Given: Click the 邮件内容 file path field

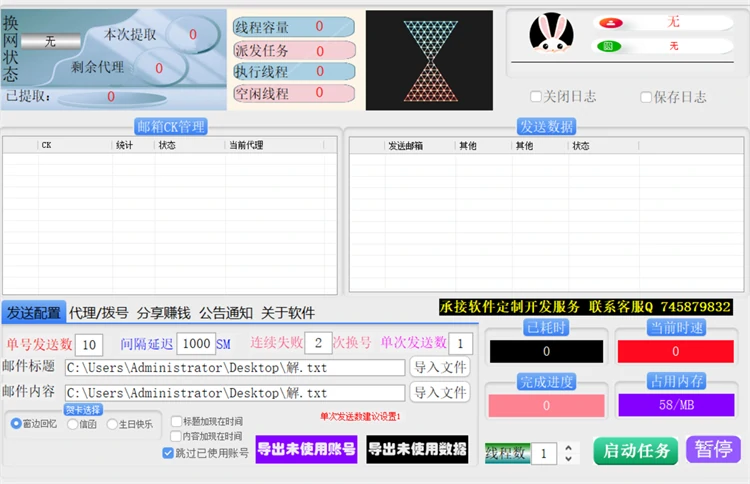Looking at the screenshot, I should (x=235, y=393).
